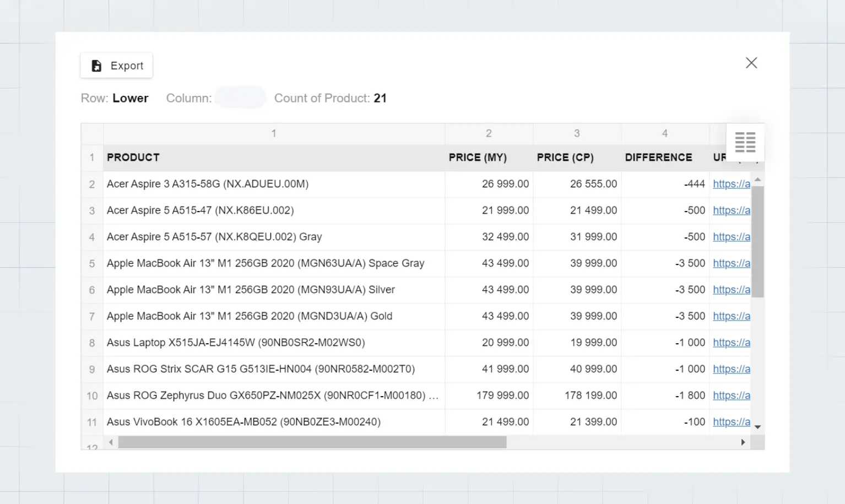Click the vertical scrollbar up arrow

[757, 180]
